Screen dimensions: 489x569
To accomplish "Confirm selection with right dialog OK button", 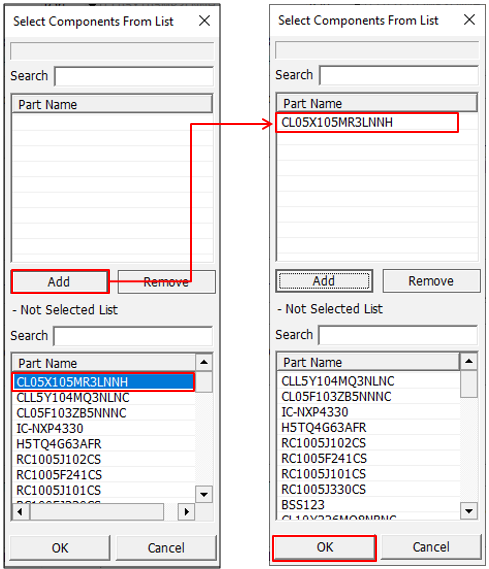I will (324, 547).
